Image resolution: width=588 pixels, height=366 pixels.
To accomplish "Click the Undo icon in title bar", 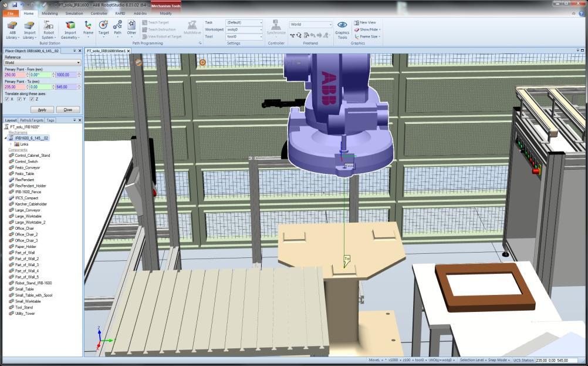I will coord(22,5).
